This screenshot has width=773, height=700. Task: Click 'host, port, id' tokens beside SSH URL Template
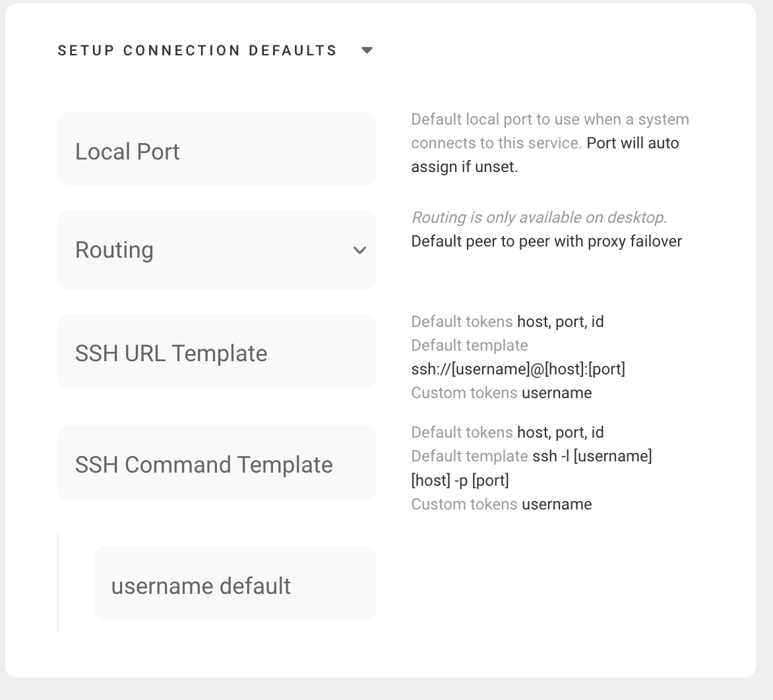[x=561, y=322]
